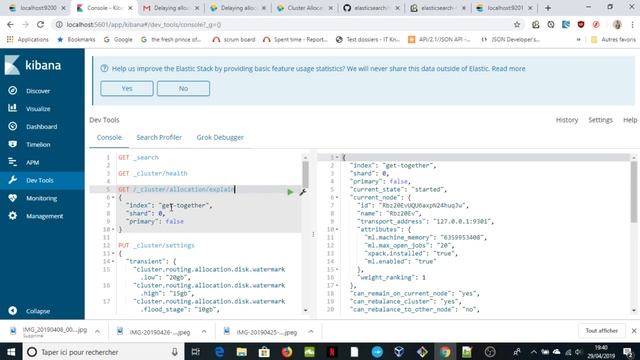Collapse output fold at line 10 attributes

coord(337,229)
